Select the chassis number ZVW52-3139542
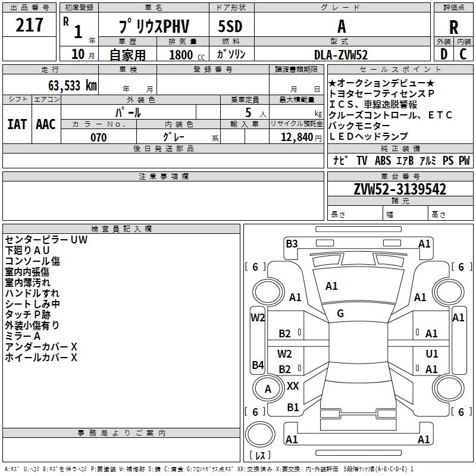Screen dimensions: 476x476 click(400, 189)
